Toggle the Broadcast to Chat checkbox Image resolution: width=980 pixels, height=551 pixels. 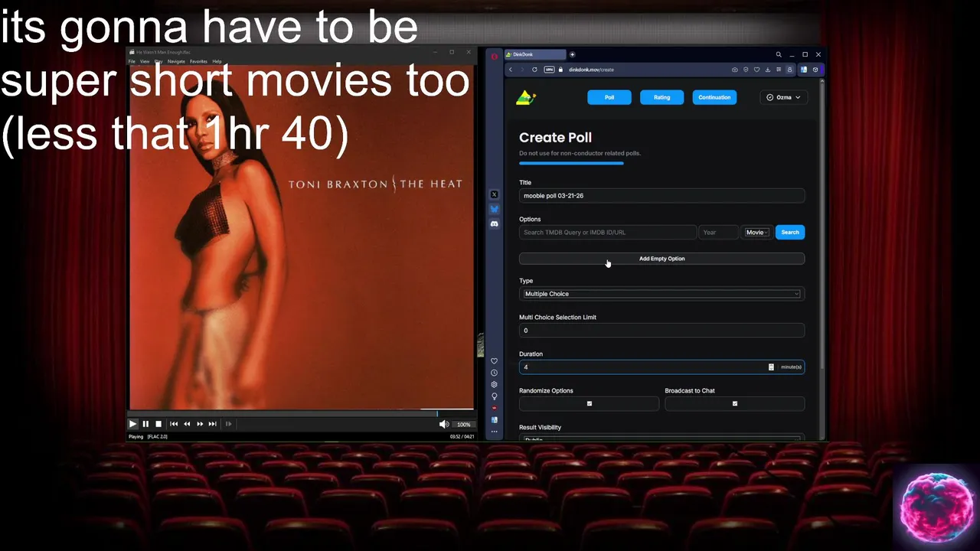coord(734,403)
